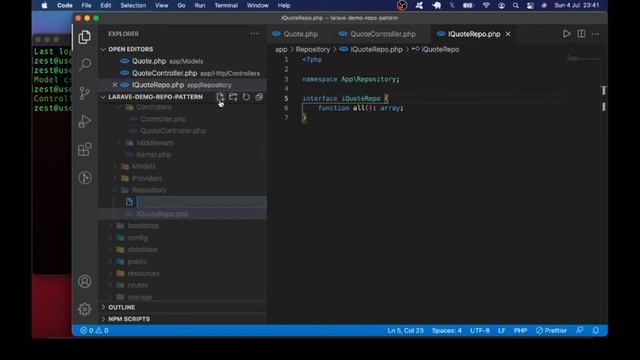The width and height of the screenshot is (640, 360).
Task: Click the errors and warnings status indicator
Action: tap(94, 330)
